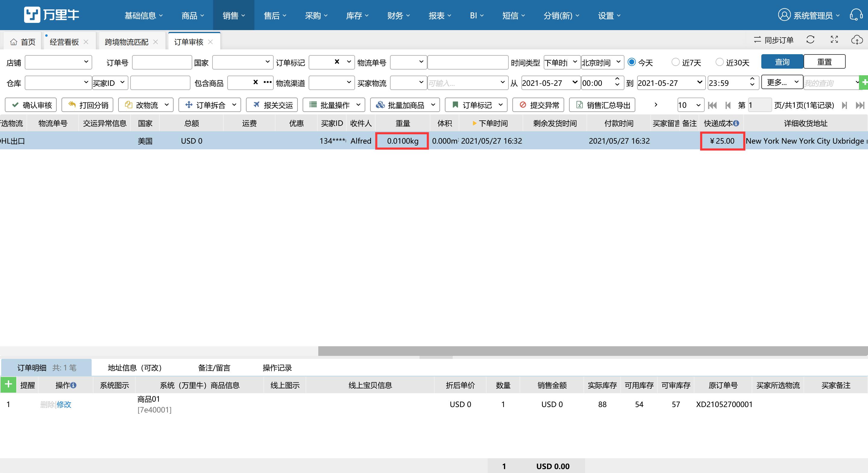Click the 订单号 input field
Screen dimensions: 868x473
tap(162, 62)
